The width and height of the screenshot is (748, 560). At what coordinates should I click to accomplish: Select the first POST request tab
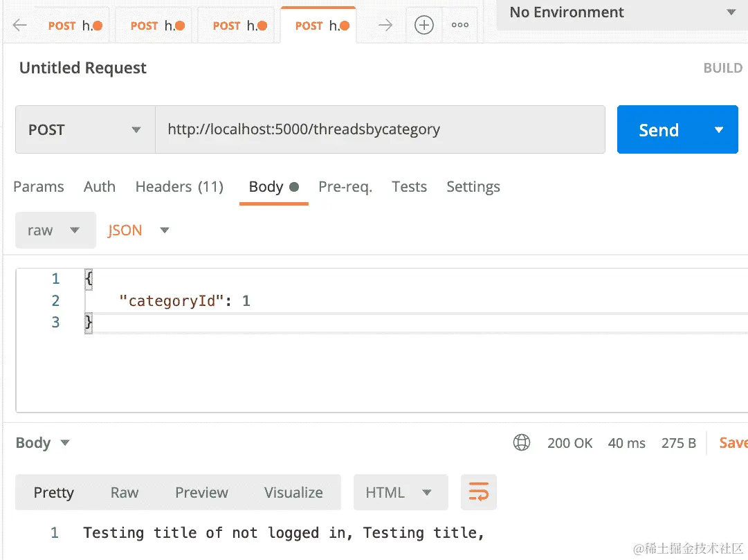pos(75,26)
